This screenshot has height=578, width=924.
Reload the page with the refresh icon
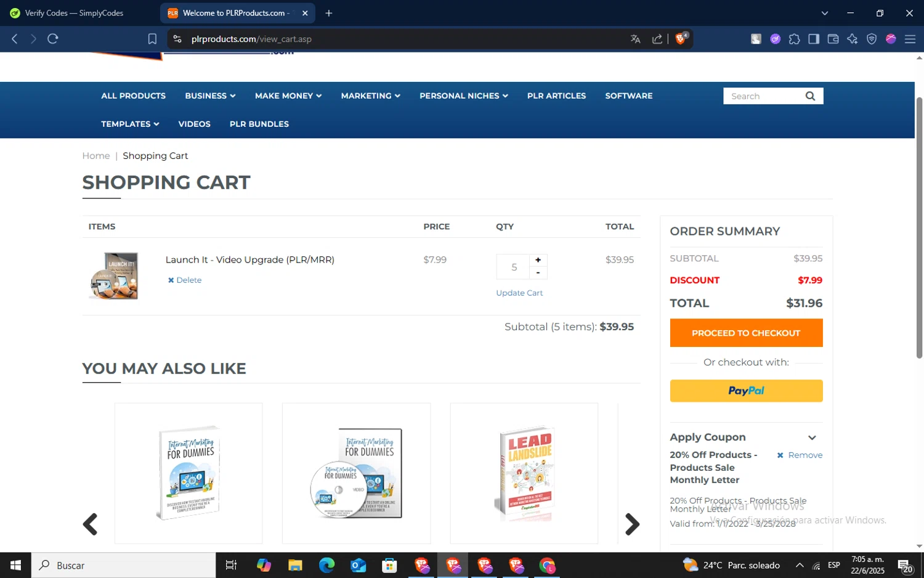[x=53, y=39]
